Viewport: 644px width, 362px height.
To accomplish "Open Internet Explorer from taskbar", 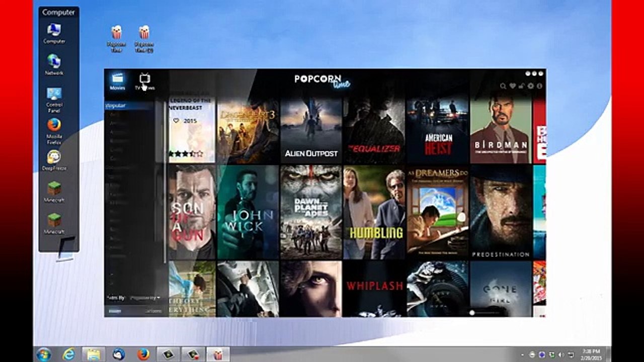I will pos(69,354).
